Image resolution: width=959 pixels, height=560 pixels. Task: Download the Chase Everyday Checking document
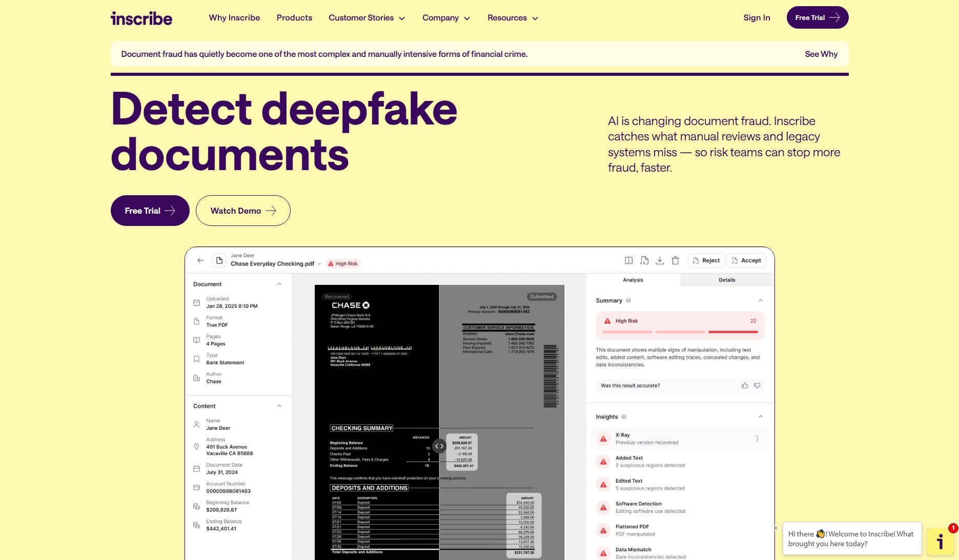660,261
